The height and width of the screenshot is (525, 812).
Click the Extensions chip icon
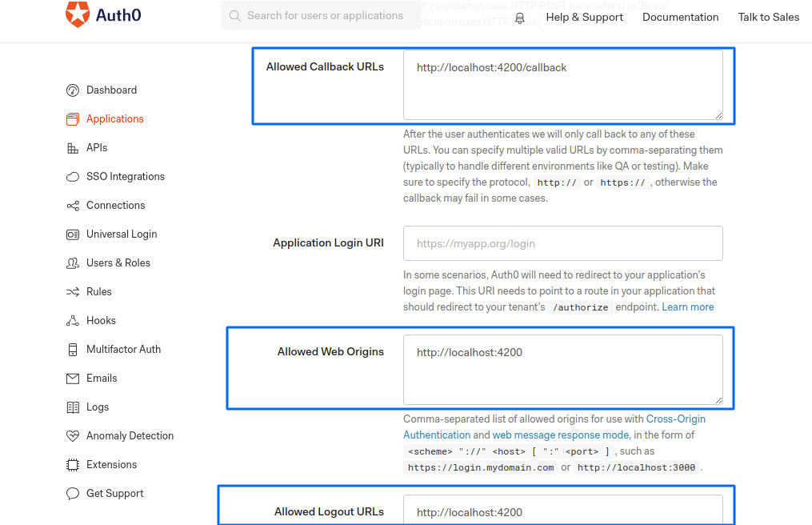click(x=73, y=465)
